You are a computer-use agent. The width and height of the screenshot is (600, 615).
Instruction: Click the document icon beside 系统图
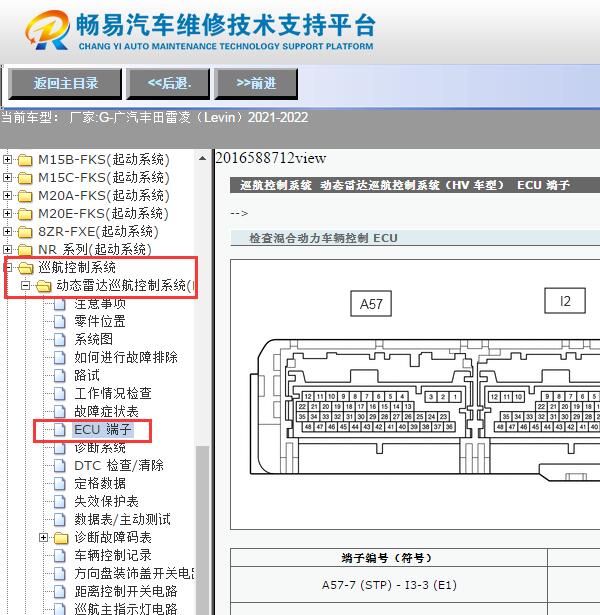[60, 340]
